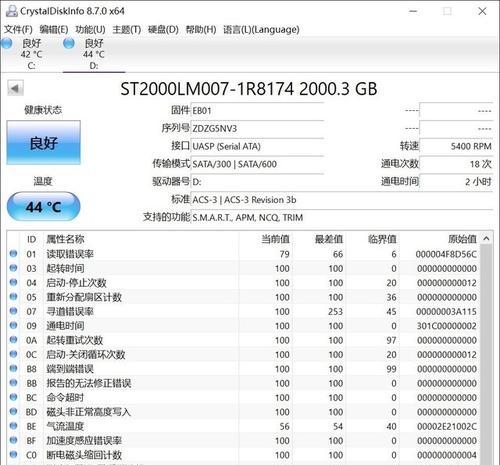Click the power on hours value 2 小时
Viewport: 500px width, 465px height.
456,182
